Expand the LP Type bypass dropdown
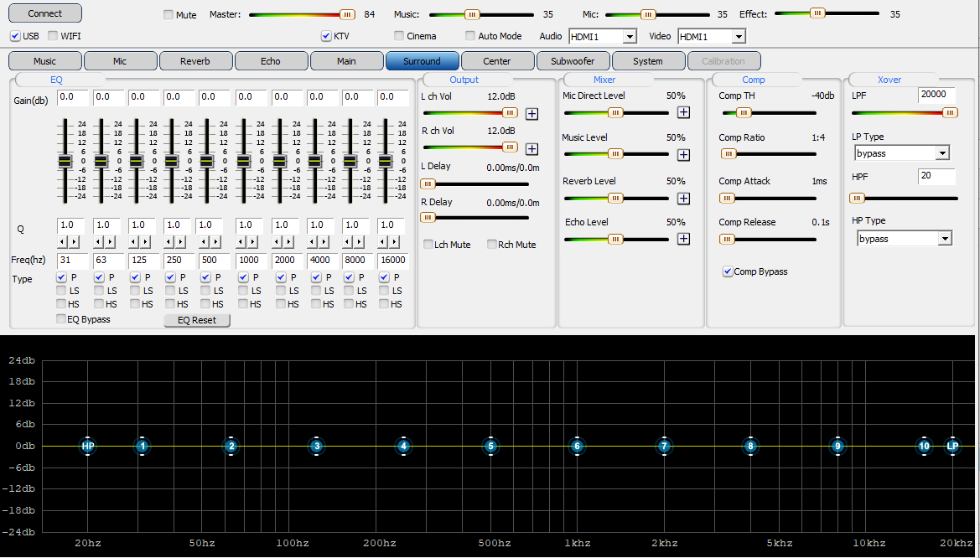980x558 pixels. point(942,153)
